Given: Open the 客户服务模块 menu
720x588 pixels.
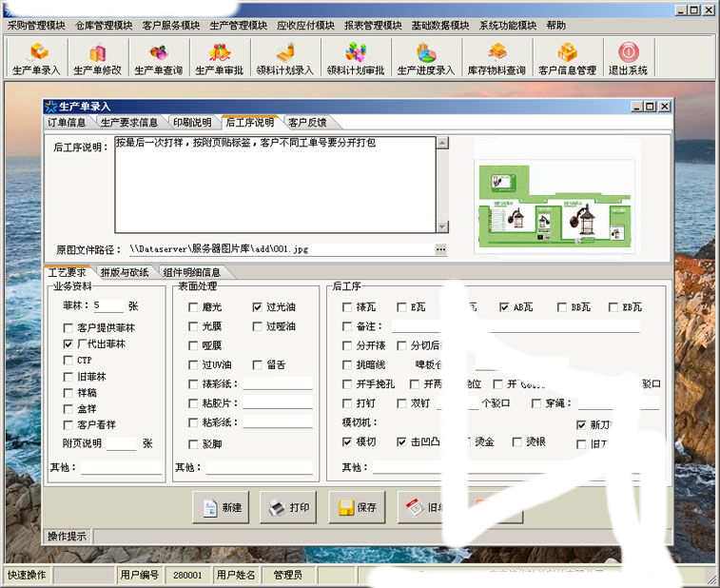Looking at the screenshot, I should (171, 26).
